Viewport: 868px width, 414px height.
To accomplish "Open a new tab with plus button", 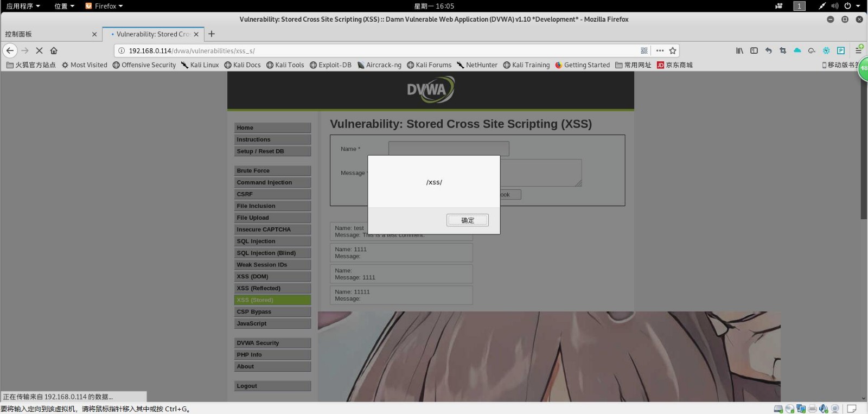I will [x=212, y=34].
